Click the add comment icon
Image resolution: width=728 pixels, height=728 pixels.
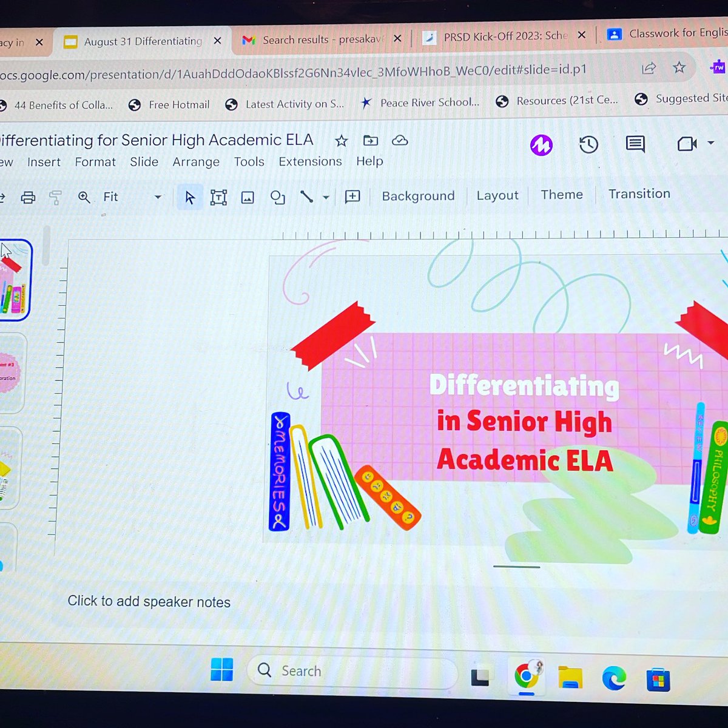point(352,197)
